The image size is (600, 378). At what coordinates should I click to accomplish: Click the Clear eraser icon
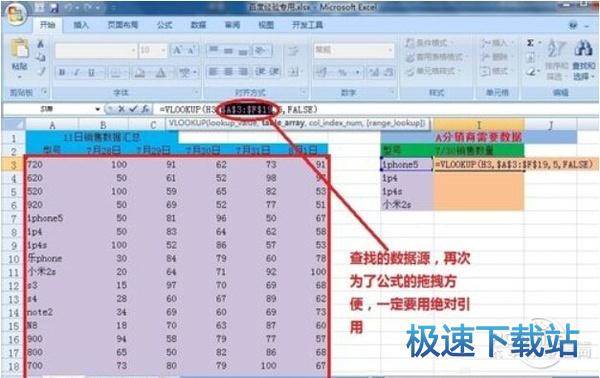click(x=530, y=72)
